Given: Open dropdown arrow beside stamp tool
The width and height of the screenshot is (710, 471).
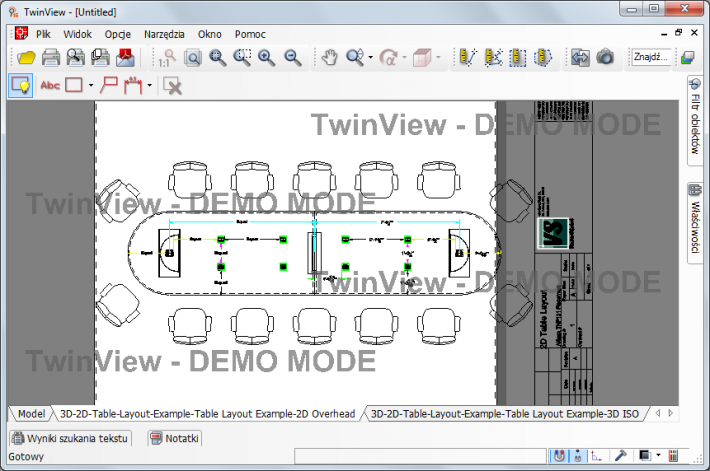Looking at the screenshot, I should tap(149, 85).
